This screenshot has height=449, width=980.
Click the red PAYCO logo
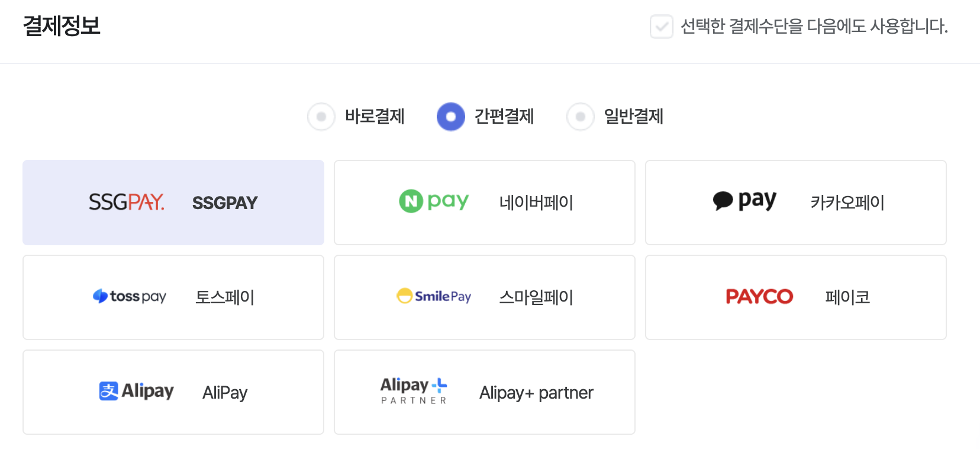point(759,297)
